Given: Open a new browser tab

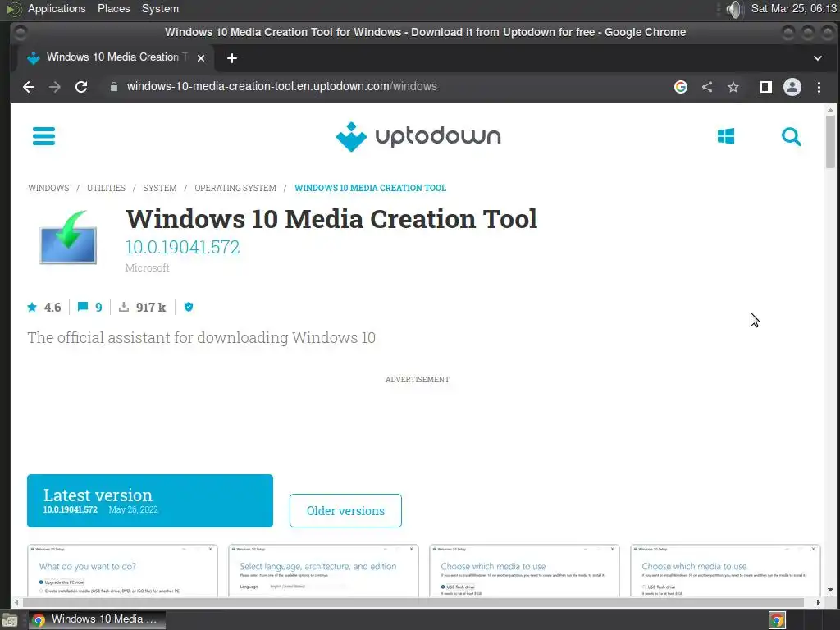Looking at the screenshot, I should tap(232, 58).
